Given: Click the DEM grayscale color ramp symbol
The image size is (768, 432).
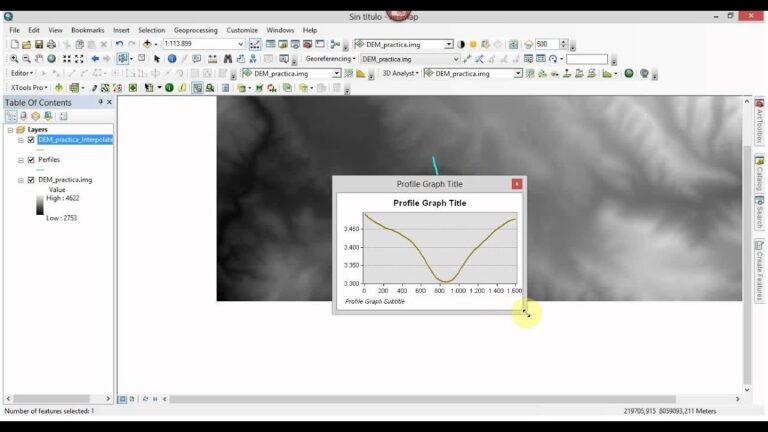Looking at the screenshot, I should (x=40, y=205).
